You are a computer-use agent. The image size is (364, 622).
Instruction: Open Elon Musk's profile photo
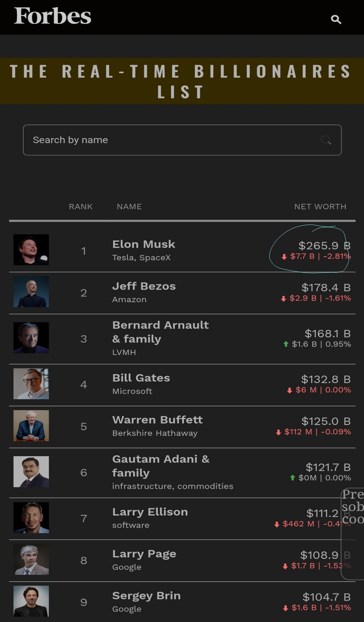[31, 250]
